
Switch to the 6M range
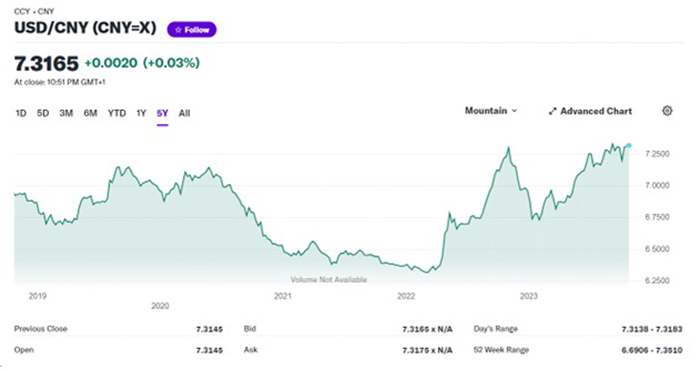(x=90, y=113)
